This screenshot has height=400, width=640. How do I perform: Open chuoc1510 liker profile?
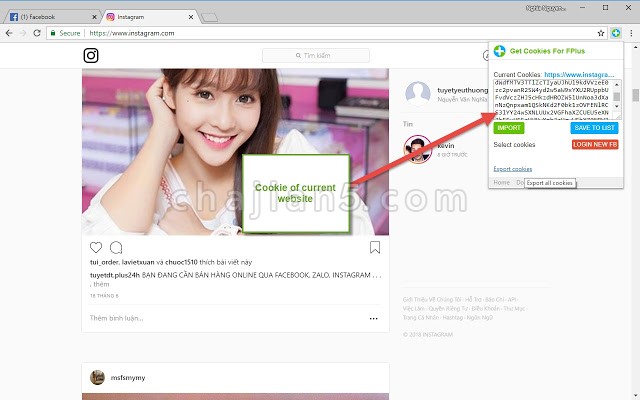(x=181, y=262)
